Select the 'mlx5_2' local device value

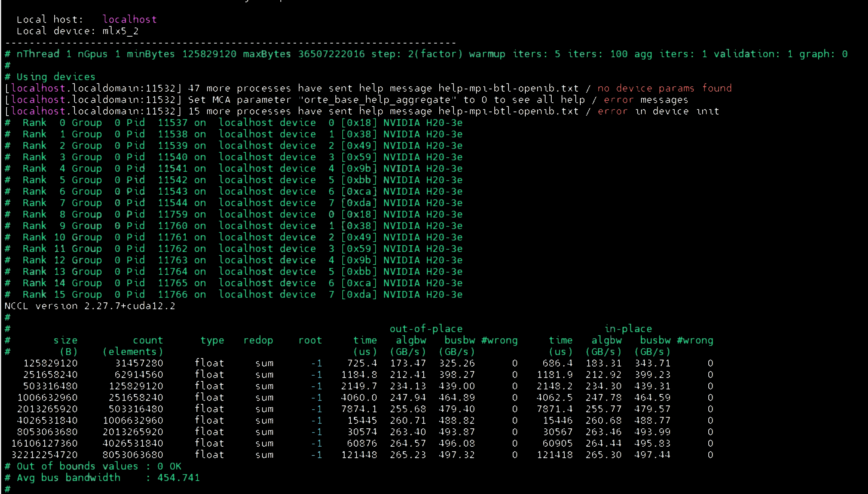click(x=120, y=31)
